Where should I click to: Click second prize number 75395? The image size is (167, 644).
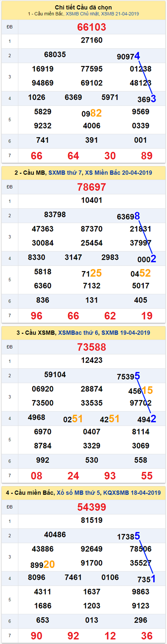coord(128,376)
